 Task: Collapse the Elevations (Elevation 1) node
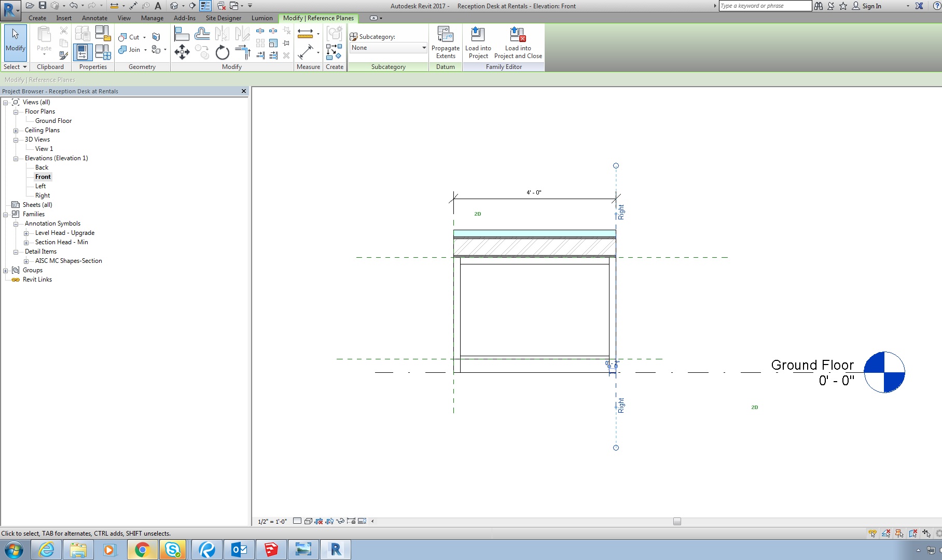[x=16, y=159]
